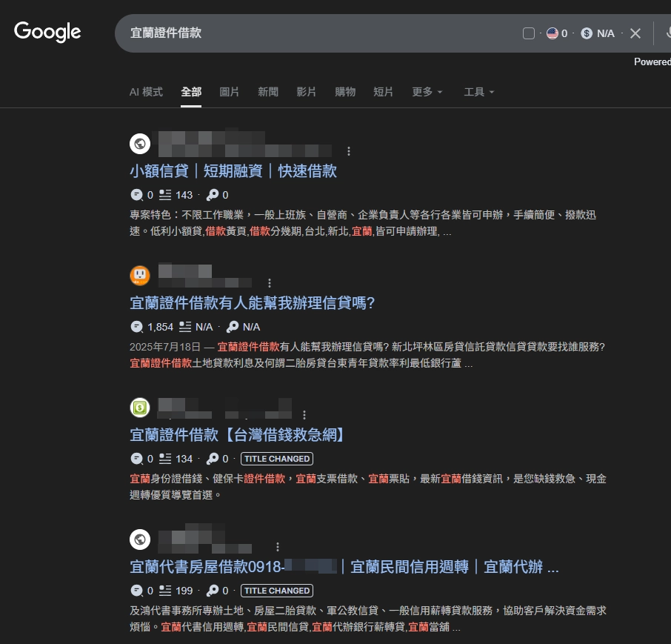Click snippet text starting 專案特色：不限工作職業
This screenshot has width=671, height=644.
tap(363, 223)
